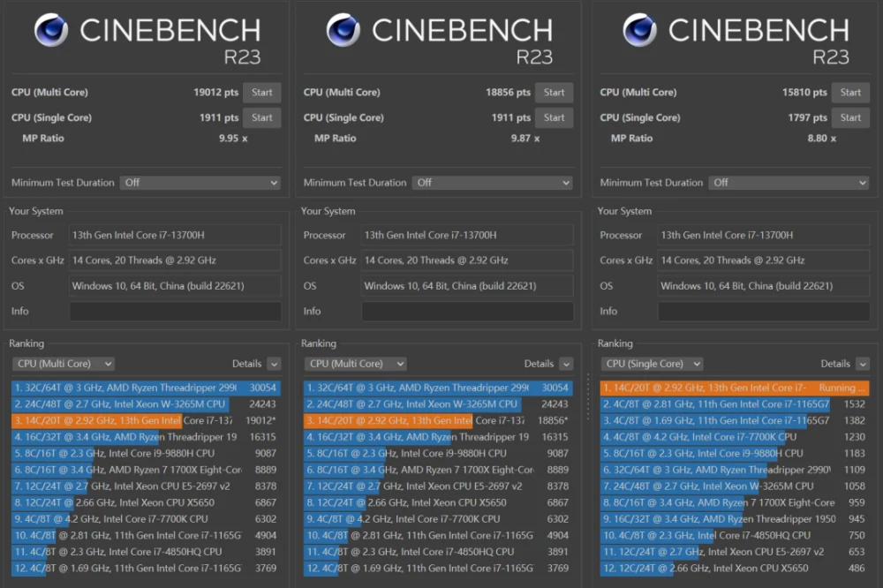The image size is (883, 588).
Task: Select the Xeon X5650 row scoring 6867 in middle window
Action: point(438,502)
